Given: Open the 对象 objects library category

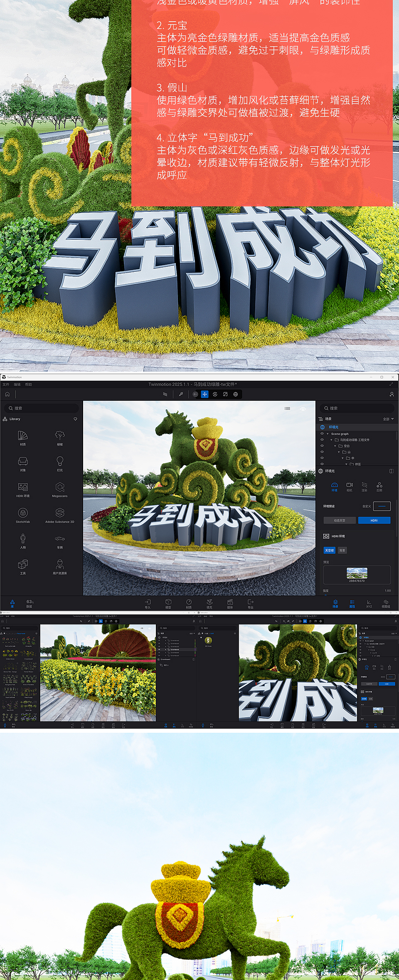Looking at the screenshot, I should pyautogui.click(x=23, y=464).
